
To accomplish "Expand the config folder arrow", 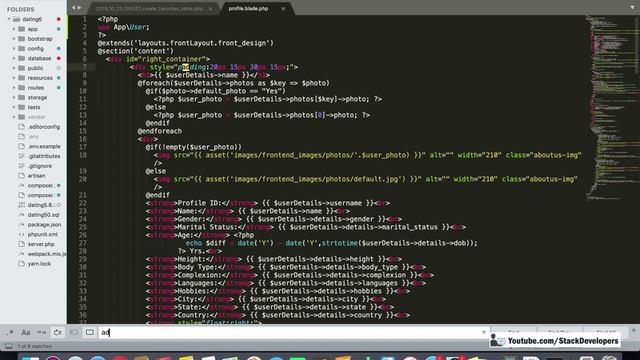I will pos(14,49).
